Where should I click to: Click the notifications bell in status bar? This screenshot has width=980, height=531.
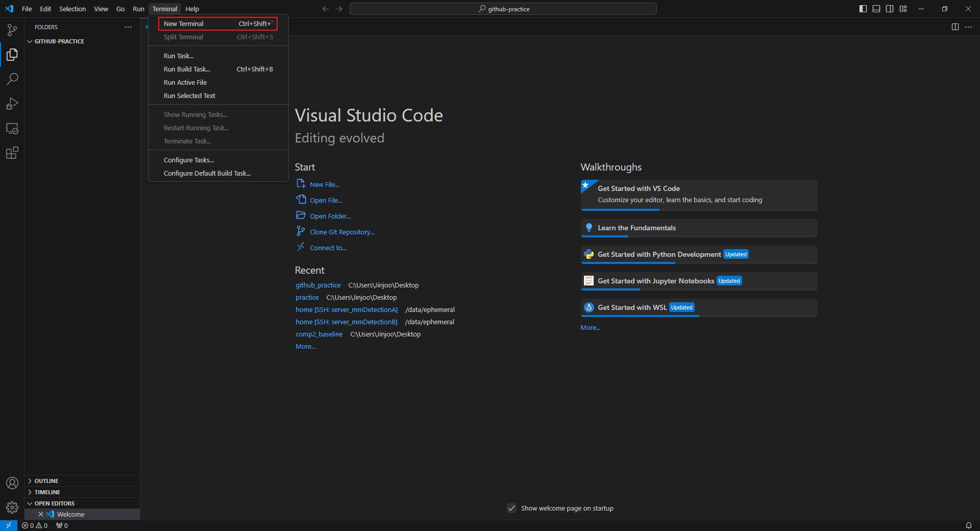pyautogui.click(x=968, y=525)
